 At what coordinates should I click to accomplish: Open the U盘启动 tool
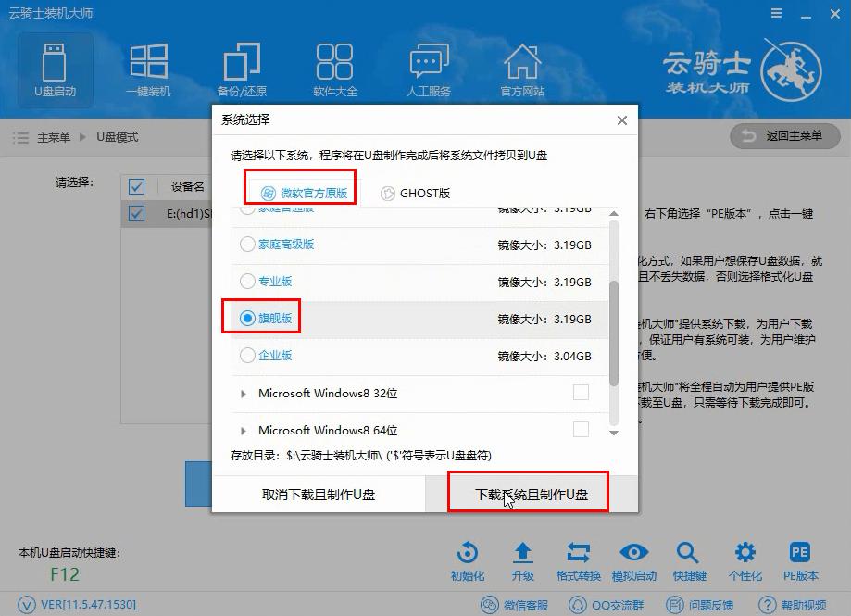pos(55,70)
